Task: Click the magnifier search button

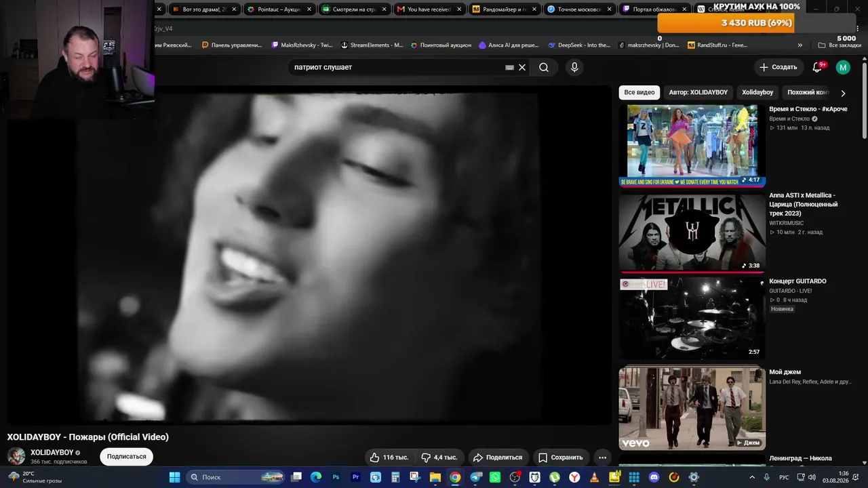Action: tap(544, 67)
